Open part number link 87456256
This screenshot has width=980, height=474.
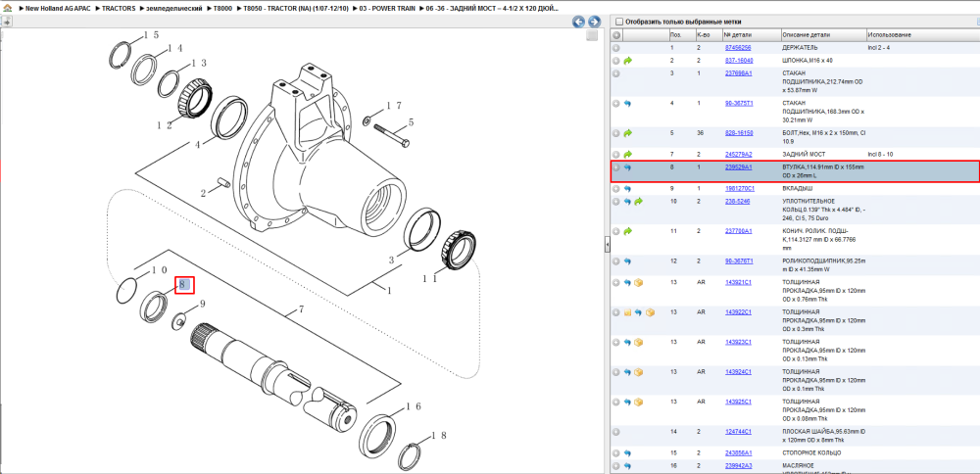pos(738,47)
